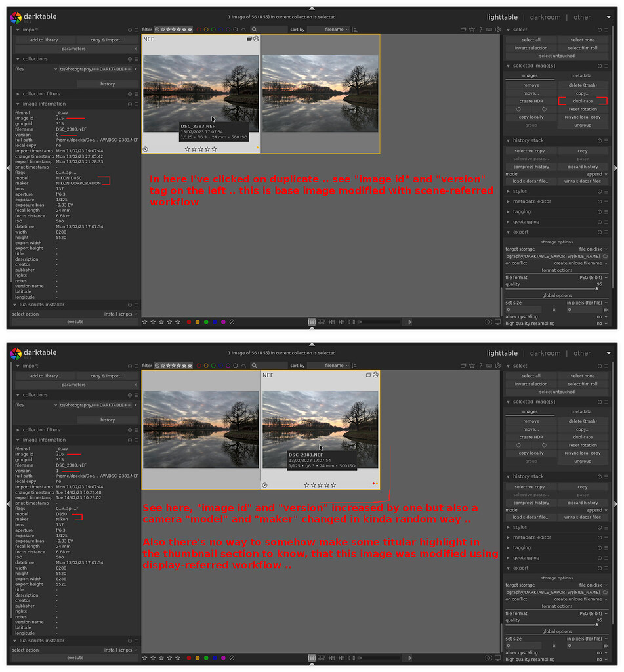Click the DSC_2383.NEF image thumbnail
This screenshot has height=672, width=624.
click(200, 92)
